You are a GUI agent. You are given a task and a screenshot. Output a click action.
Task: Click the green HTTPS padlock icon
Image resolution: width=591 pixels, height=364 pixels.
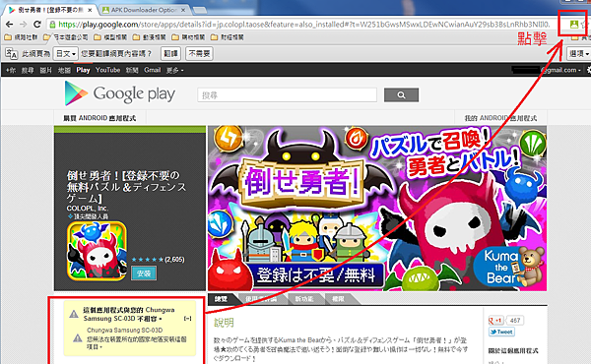click(52, 25)
